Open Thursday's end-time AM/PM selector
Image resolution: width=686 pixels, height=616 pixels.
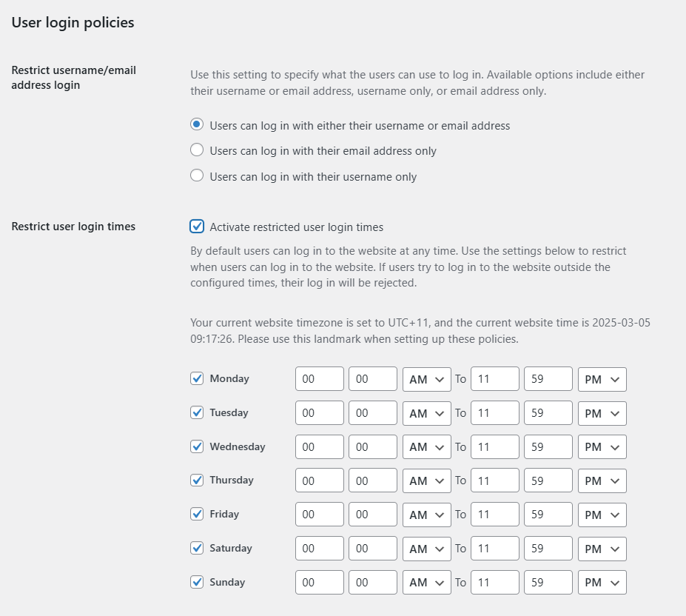(602, 481)
